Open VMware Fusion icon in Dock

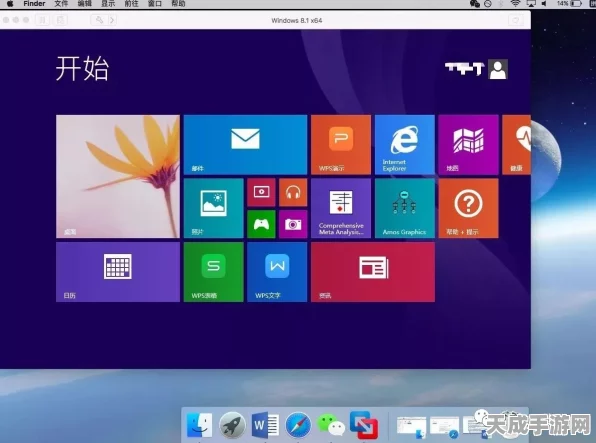[364, 424]
